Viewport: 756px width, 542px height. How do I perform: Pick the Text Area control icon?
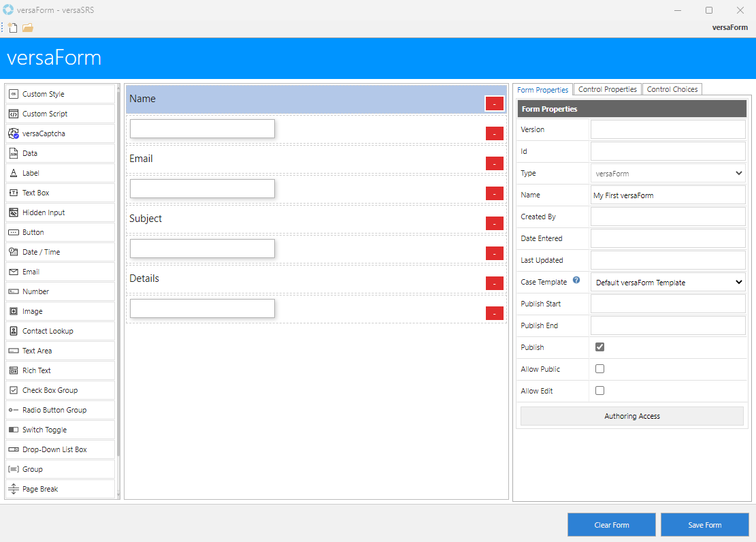[x=14, y=351]
